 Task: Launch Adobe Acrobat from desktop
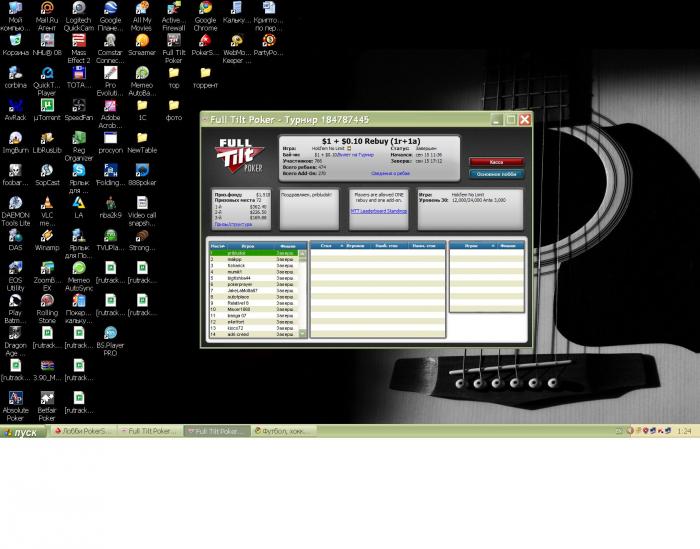point(110,114)
